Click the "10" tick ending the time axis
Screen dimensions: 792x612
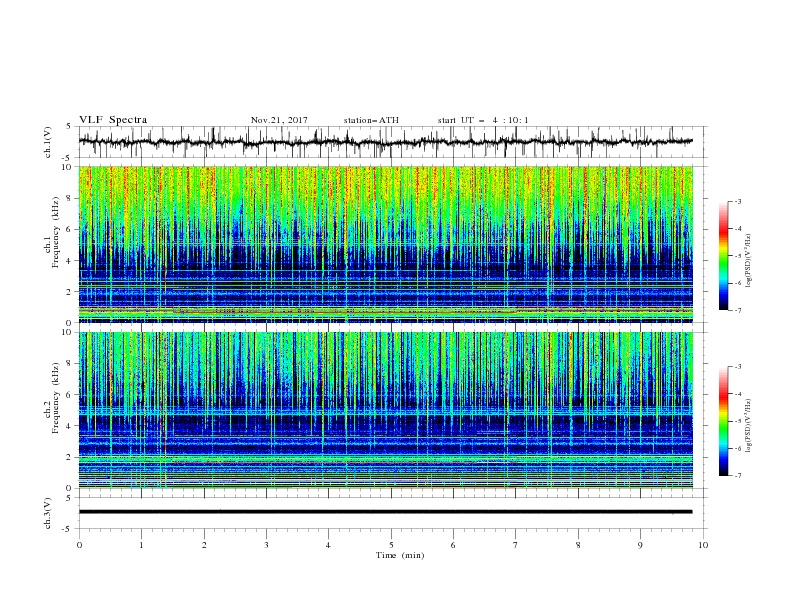coord(703,545)
